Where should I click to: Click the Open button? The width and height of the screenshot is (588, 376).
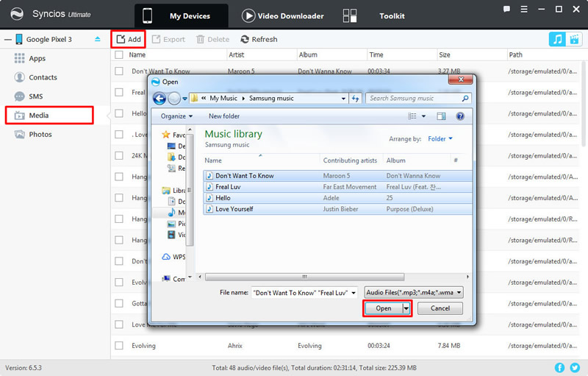(x=384, y=308)
